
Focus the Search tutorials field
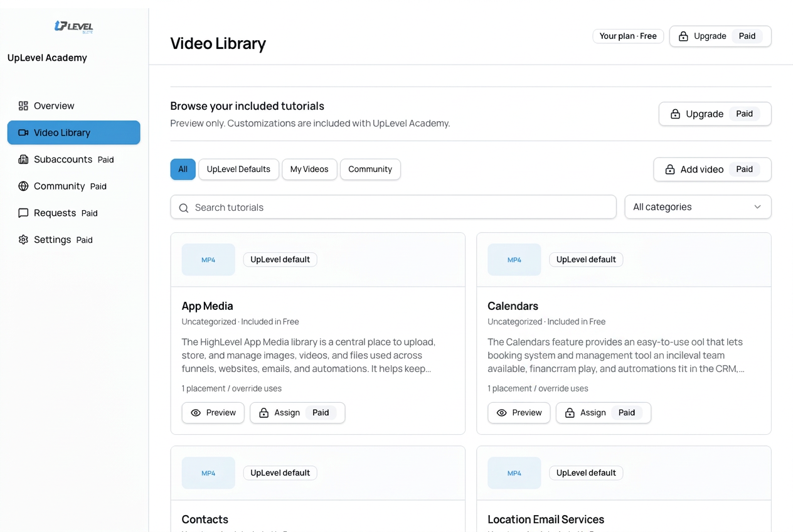(393, 207)
